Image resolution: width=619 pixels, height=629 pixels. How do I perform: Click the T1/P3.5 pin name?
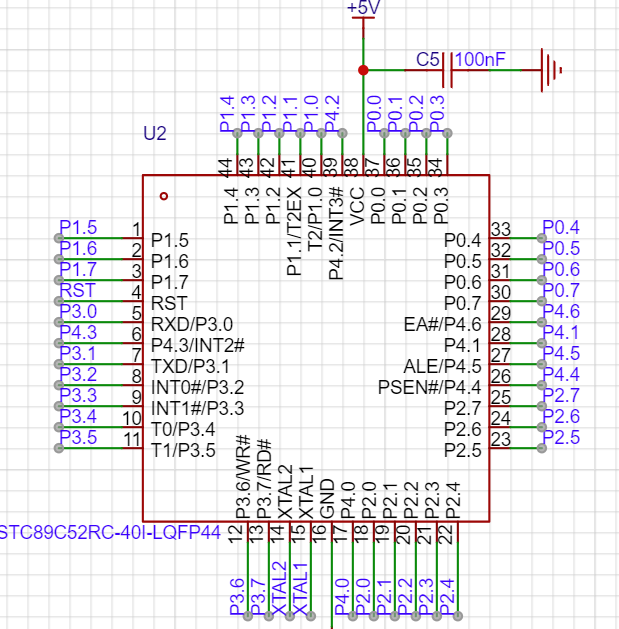[x=183, y=450]
